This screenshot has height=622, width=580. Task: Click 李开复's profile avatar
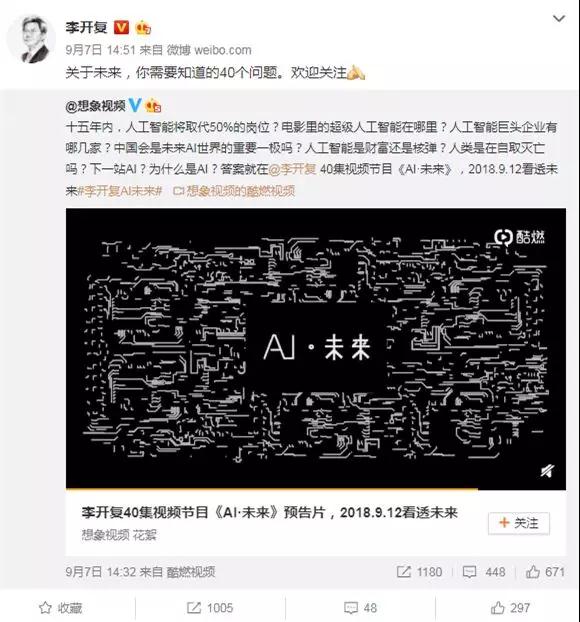[x=33, y=39]
